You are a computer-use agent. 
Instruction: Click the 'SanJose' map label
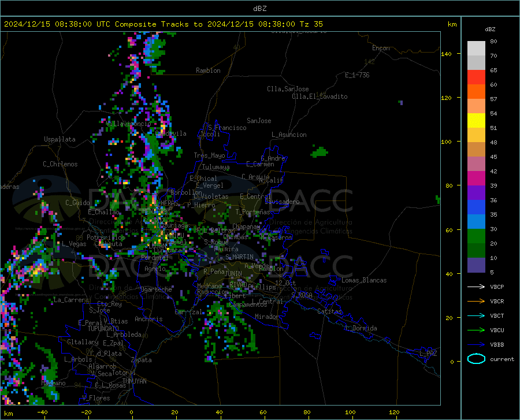pyautogui.click(x=259, y=121)
